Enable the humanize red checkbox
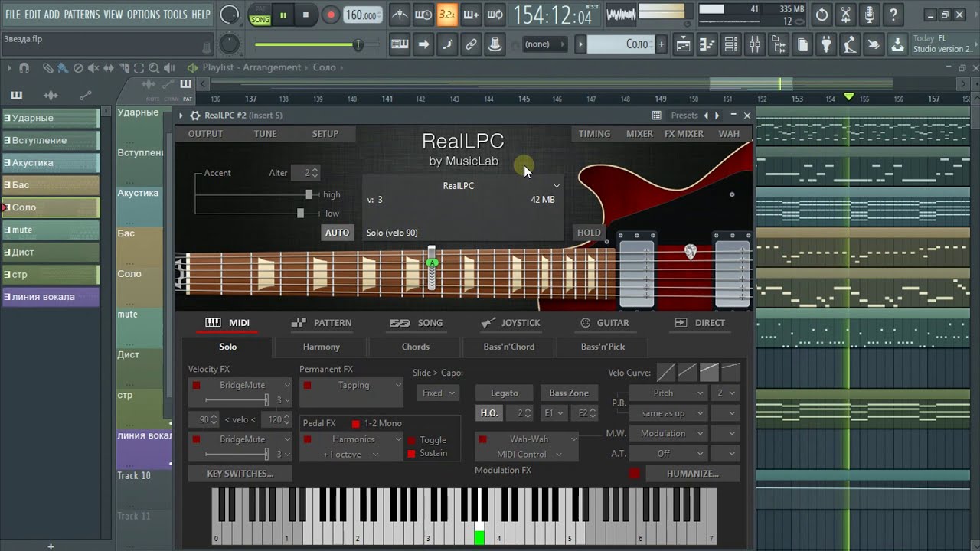The height and width of the screenshot is (551, 980). (x=635, y=474)
